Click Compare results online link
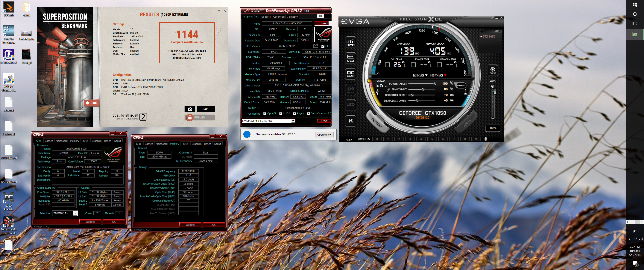The width and height of the screenshot is (644, 270). 187,42
